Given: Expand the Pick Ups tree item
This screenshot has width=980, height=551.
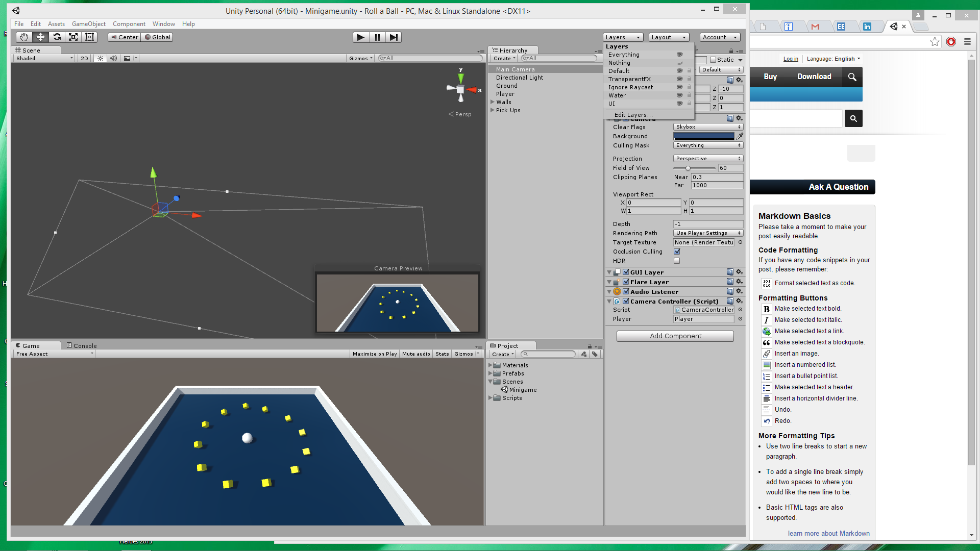Looking at the screenshot, I should point(493,110).
